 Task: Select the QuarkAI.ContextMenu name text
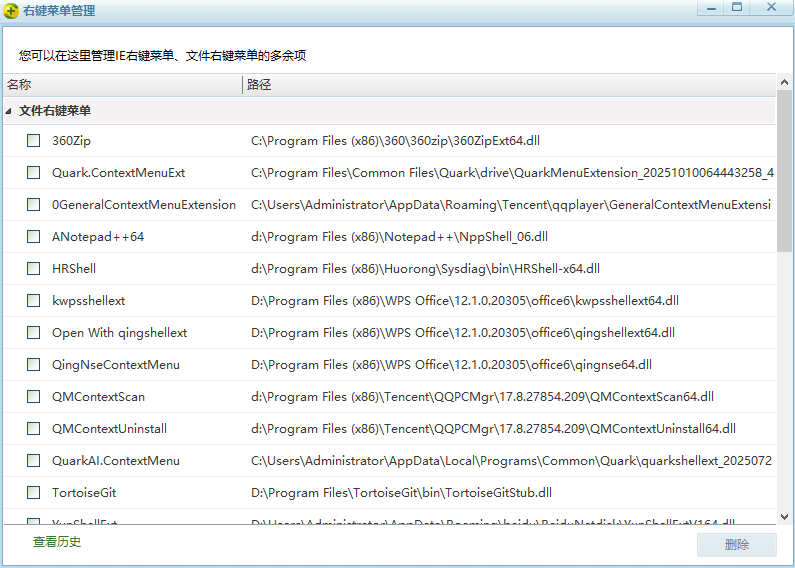click(x=116, y=460)
